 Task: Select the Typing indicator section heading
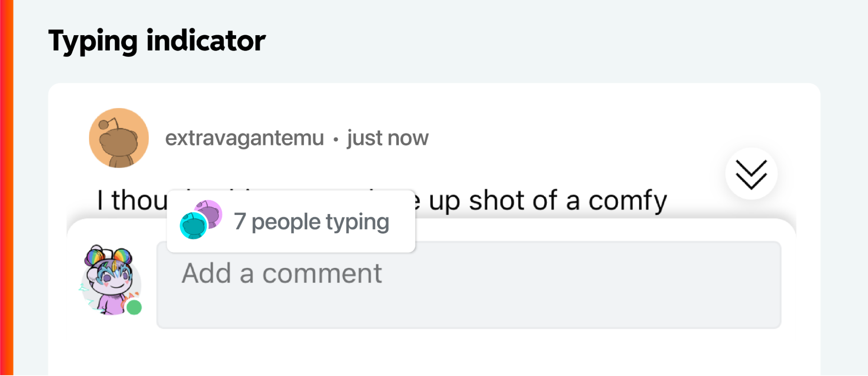[x=157, y=41]
